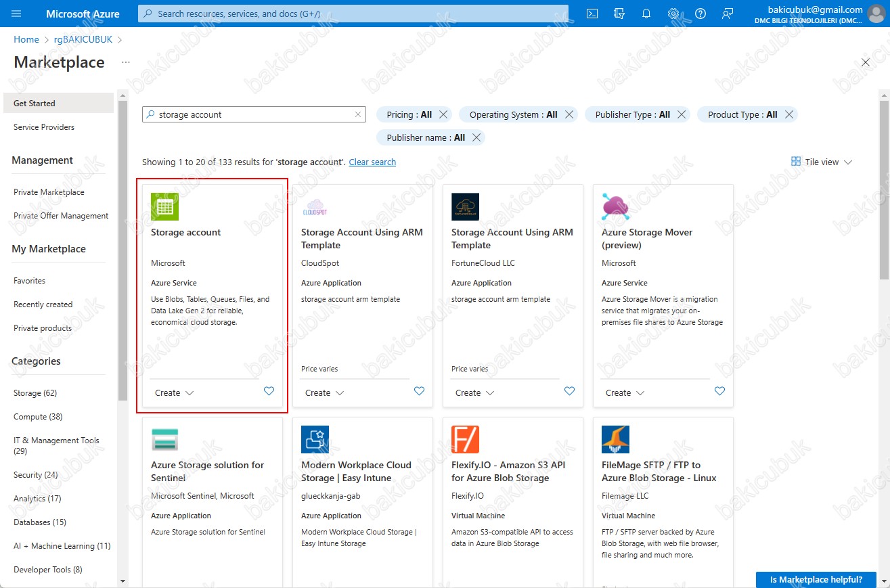
Task: Expand Create dropdown on Storage account
Action: pyautogui.click(x=175, y=393)
